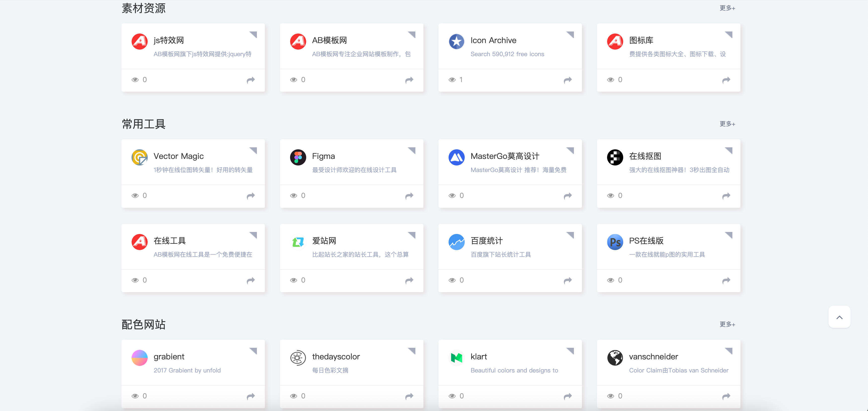Click the grabient gradient circle icon

139,358
